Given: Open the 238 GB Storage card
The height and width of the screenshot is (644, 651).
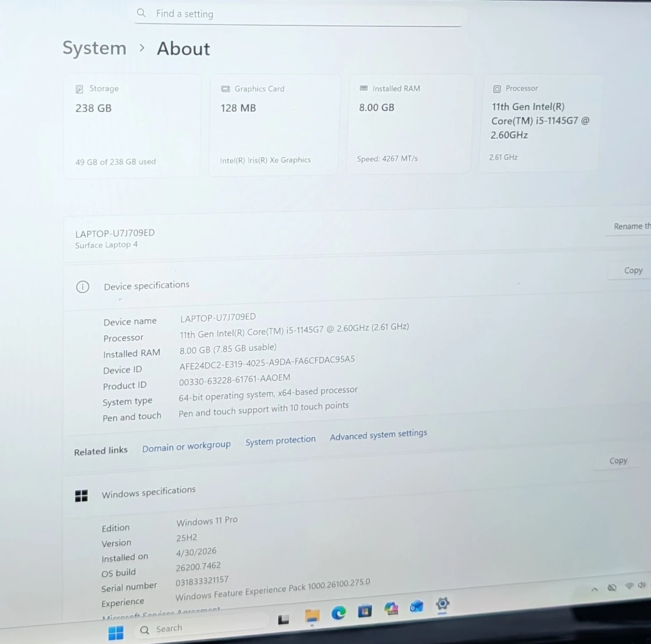Looking at the screenshot, I should (132, 125).
